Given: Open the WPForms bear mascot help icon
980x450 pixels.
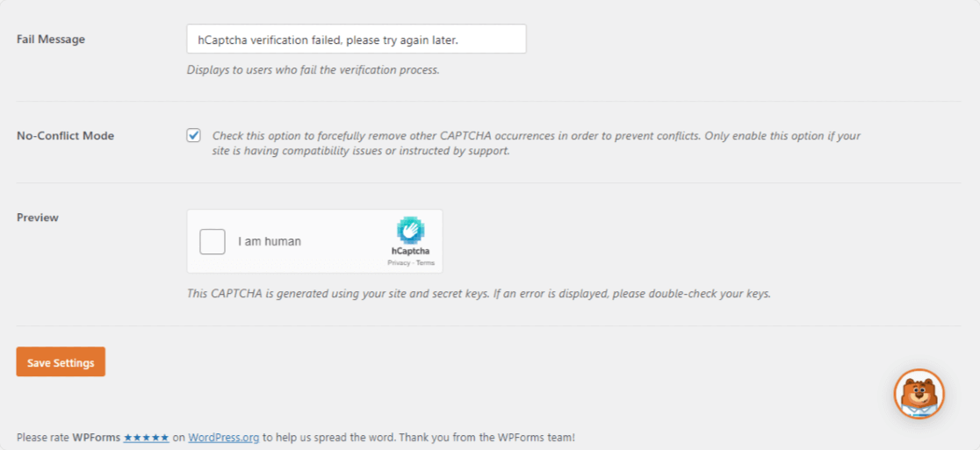Looking at the screenshot, I should (919, 393).
